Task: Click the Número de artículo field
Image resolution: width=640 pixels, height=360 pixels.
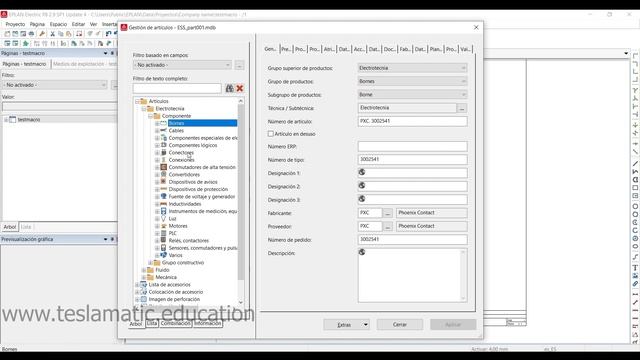Action: tap(412, 121)
